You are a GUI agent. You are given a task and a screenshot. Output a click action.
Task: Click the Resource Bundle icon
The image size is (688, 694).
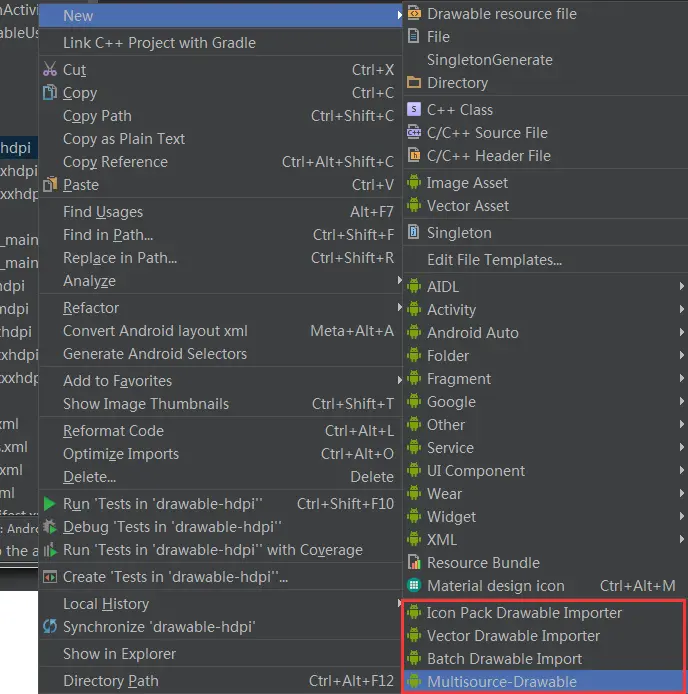pos(414,562)
